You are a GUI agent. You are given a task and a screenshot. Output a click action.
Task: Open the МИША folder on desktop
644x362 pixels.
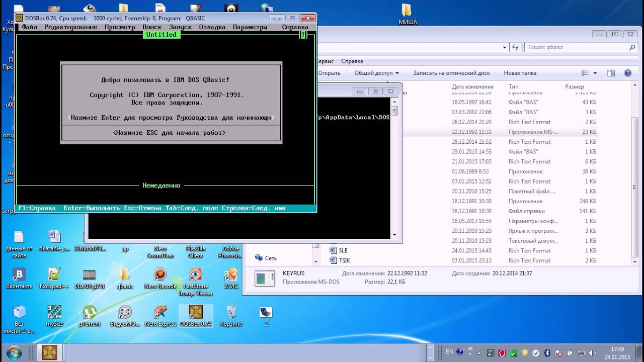407,15
